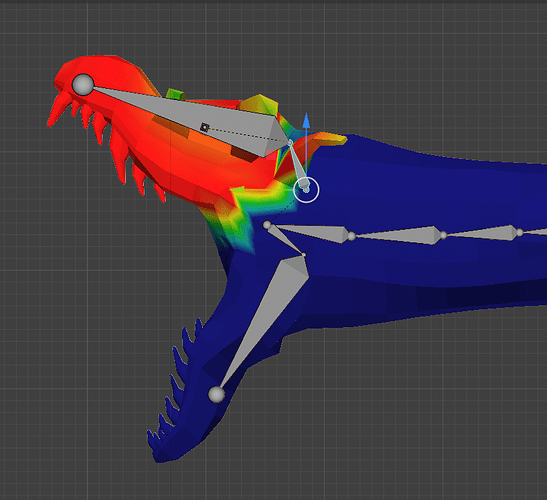Viewport: 547px width, 500px height.
Task: Select the second neck bone segment
Action: click(x=398, y=236)
